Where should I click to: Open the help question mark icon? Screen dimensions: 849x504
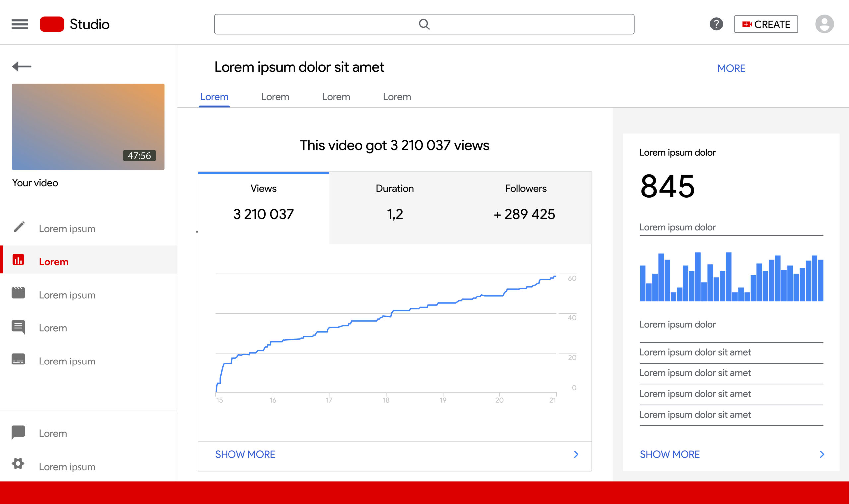[716, 24]
